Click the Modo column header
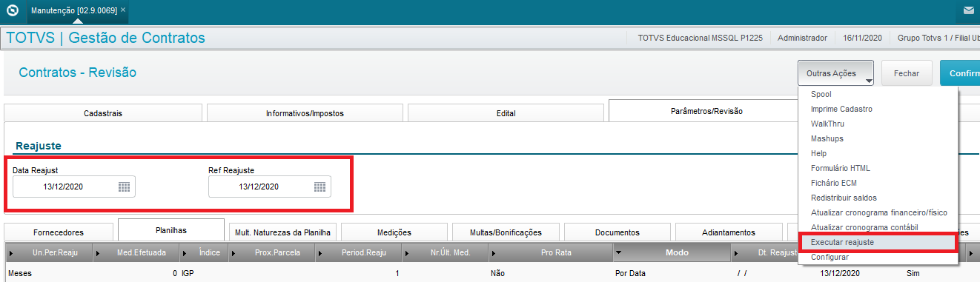980x282 pixels. (x=672, y=253)
